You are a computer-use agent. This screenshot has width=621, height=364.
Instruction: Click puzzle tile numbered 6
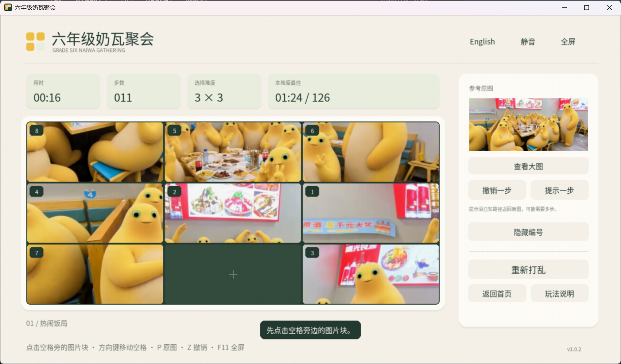click(x=371, y=152)
